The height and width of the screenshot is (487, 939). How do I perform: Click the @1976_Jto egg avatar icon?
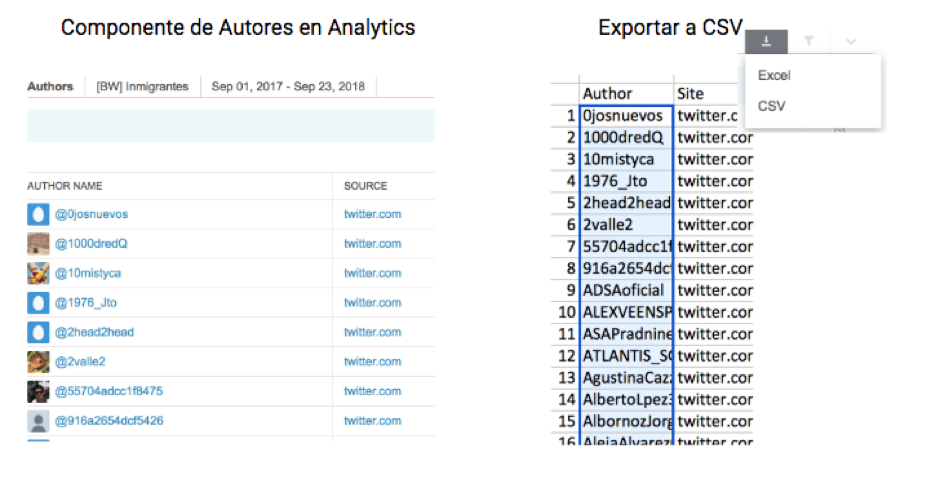tap(38, 302)
